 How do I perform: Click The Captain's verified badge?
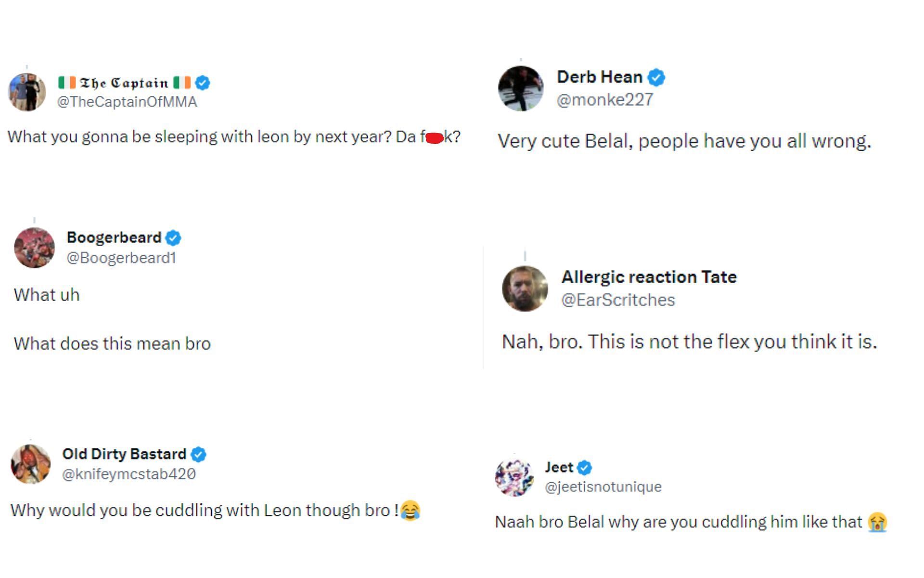point(203,83)
